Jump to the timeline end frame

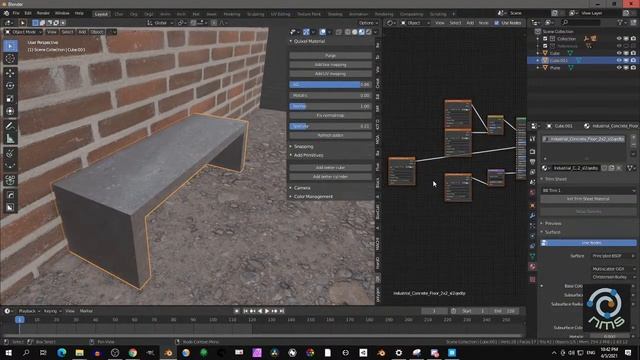pyautogui.click(x=281, y=311)
